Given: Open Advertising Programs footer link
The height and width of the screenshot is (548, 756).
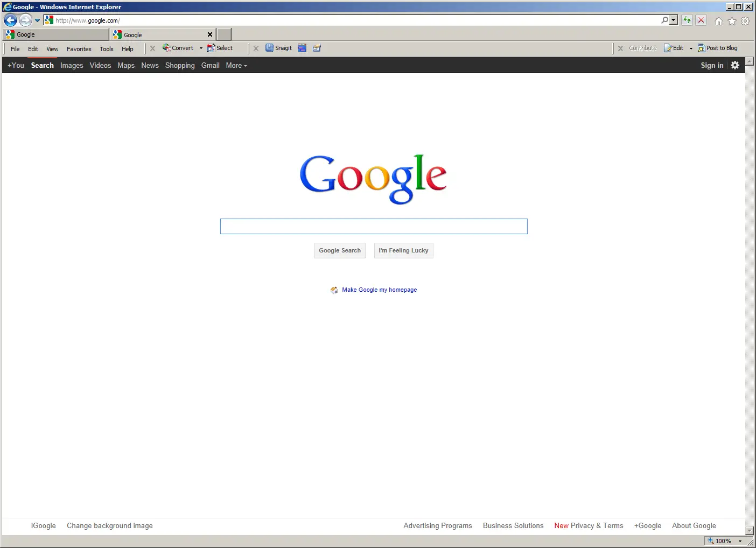Looking at the screenshot, I should click(x=438, y=526).
